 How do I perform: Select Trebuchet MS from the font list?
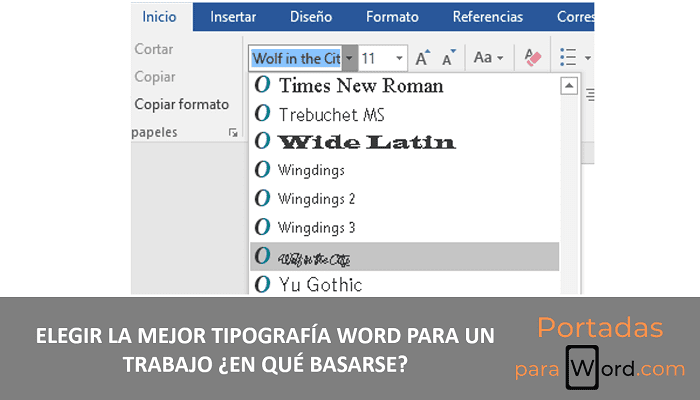tap(404, 114)
